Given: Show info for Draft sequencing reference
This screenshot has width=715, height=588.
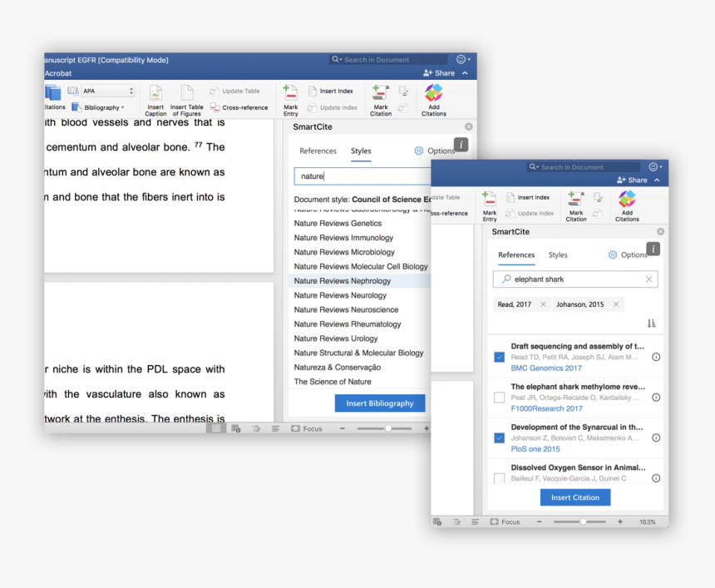Looking at the screenshot, I should 656,357.
